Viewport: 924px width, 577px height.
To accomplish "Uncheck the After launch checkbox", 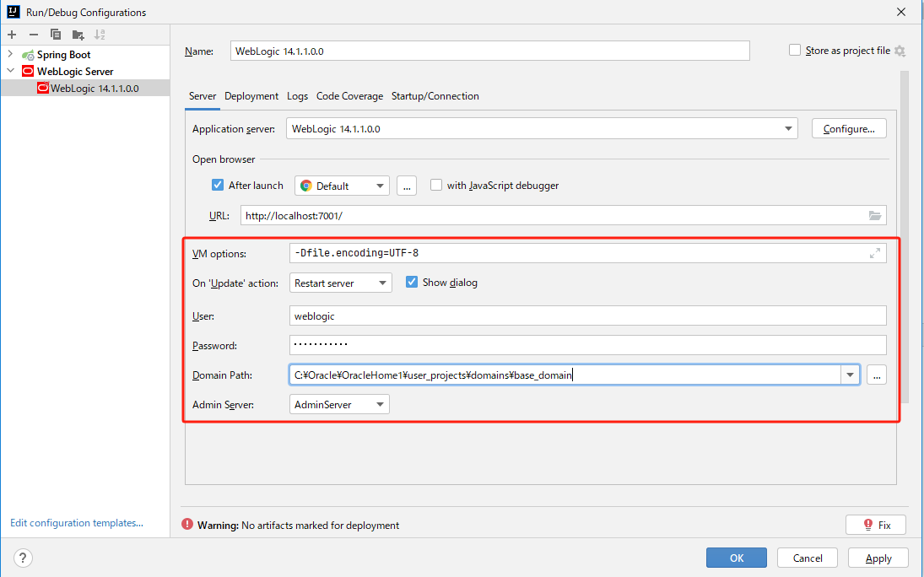I will [218, 185].
